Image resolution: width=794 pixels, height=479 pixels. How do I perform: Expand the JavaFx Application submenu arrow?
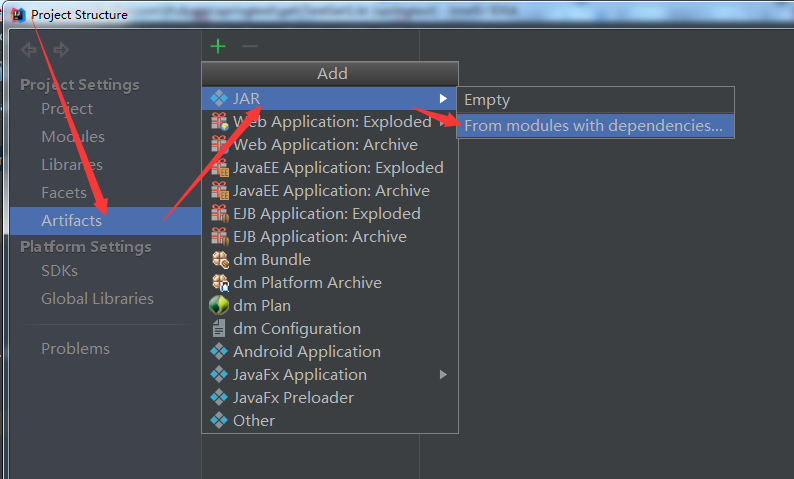pyautogui.click(x=443, y=375)
